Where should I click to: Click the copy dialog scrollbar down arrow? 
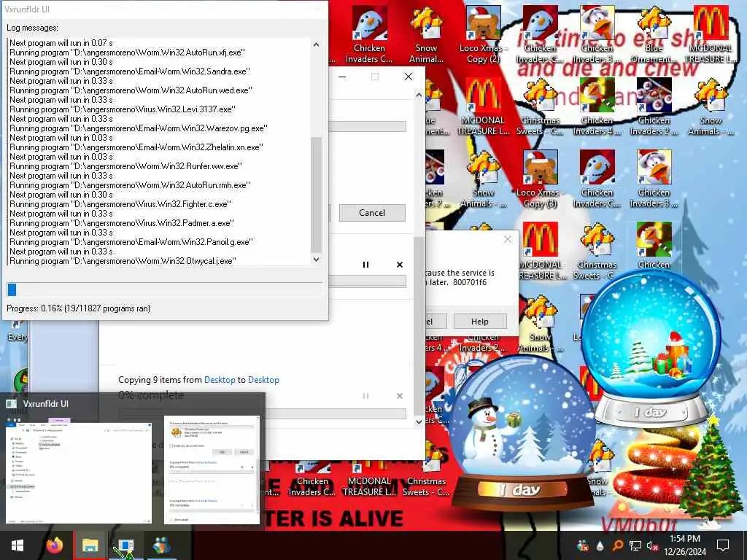coord(419,422)
